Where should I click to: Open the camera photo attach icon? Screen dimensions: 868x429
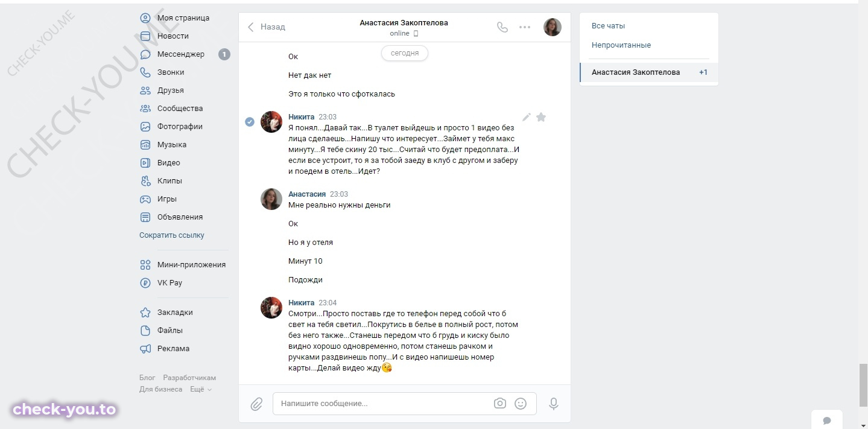(499, 404)
